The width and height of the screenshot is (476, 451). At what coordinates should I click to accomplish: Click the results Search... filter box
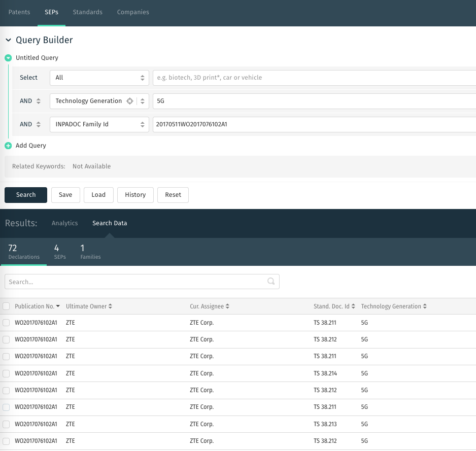[142, 282]
